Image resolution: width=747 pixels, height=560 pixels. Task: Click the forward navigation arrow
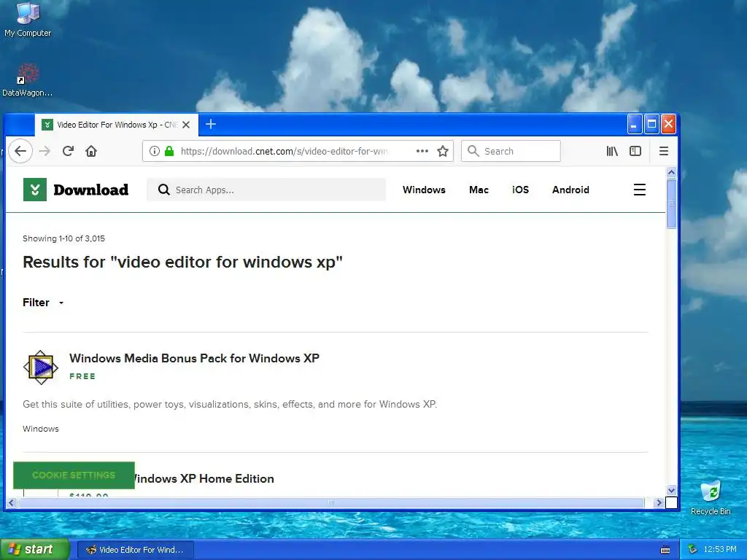tap(44, 151)
